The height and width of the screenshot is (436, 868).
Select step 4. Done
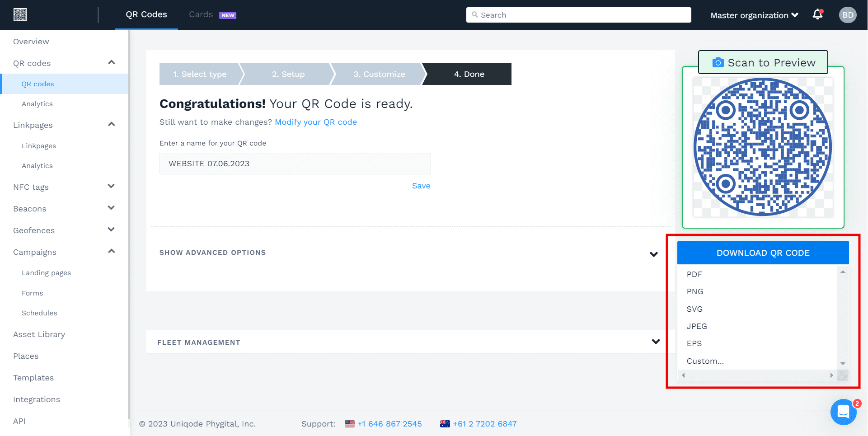pyautogui.click(x=469, y=74)
